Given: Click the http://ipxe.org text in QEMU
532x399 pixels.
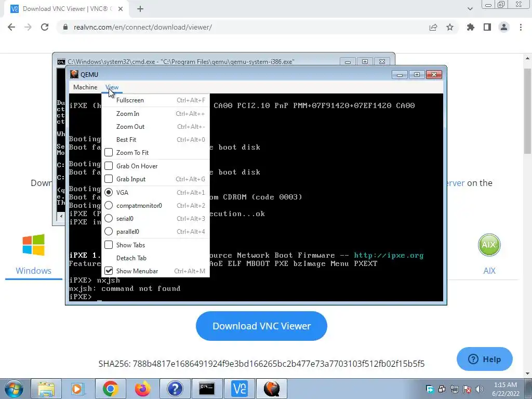Looking at the screenshot, I should pyautogui.click(x=389, y=255).
